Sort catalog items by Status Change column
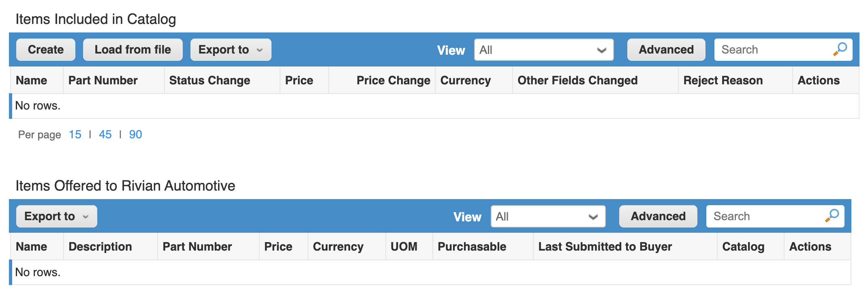 coord(210,81)
